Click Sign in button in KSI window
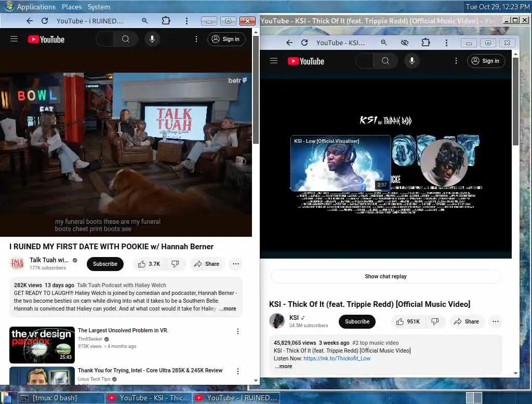This screenshot has height=404, width=532. tap(486, 61)
